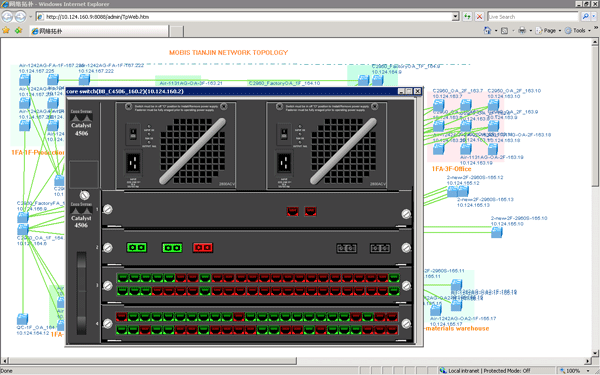Click the Live Search input box
The image size is (600, 375).
pos(533,16)
